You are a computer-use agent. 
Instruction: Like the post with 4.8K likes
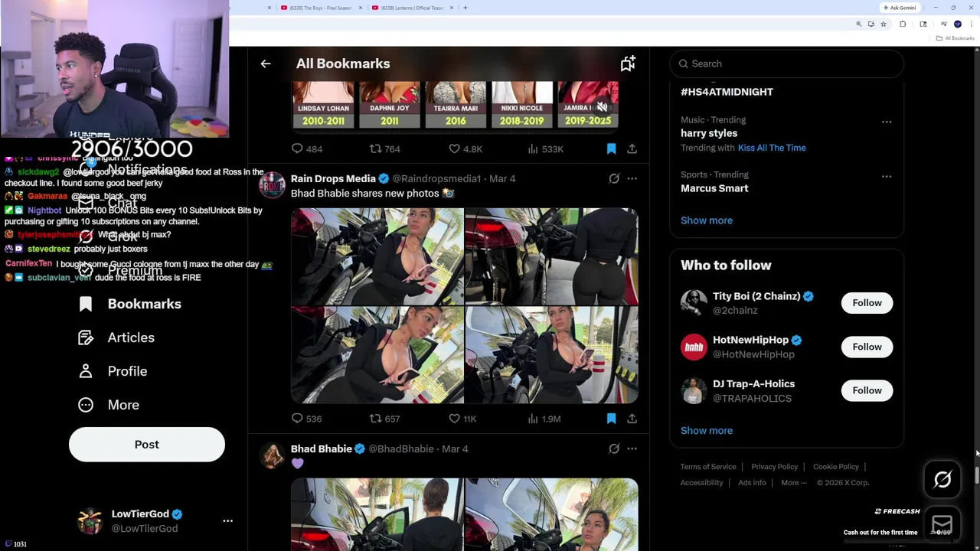(x=465, y=148)
